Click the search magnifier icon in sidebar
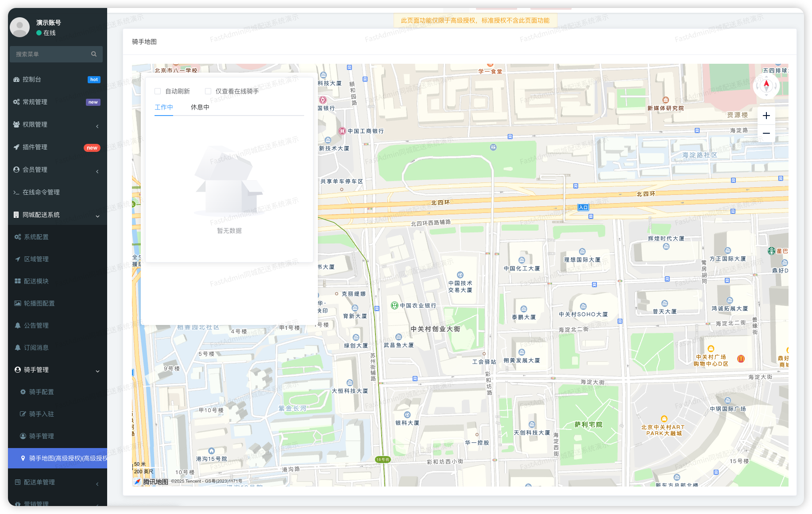This screenshot has height=514, width=812. (x=94, y=54)
